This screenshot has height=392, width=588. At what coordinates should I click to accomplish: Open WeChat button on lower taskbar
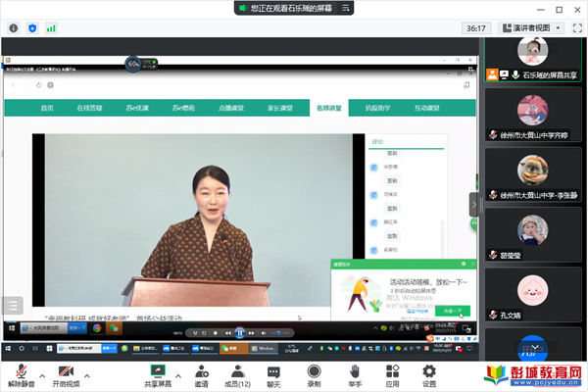click(x=234, y=349)
